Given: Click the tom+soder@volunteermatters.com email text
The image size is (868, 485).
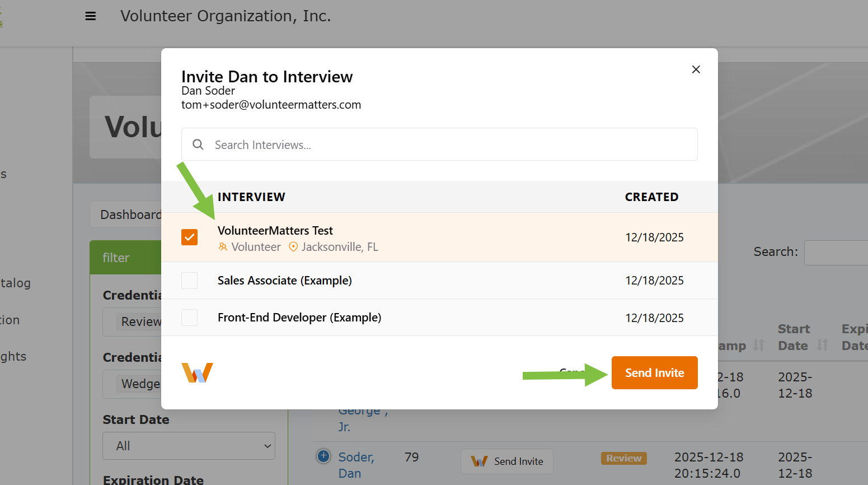Looking at the screenshot, I should click(271, 105).
